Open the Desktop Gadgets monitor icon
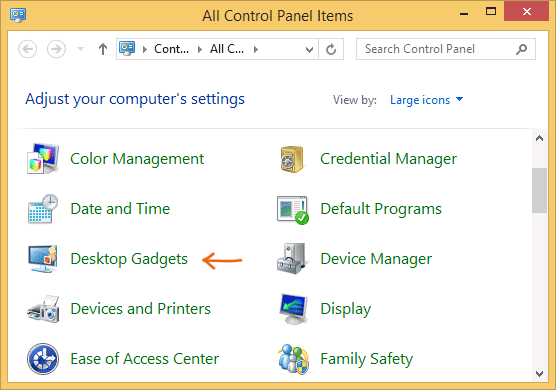 43,259
